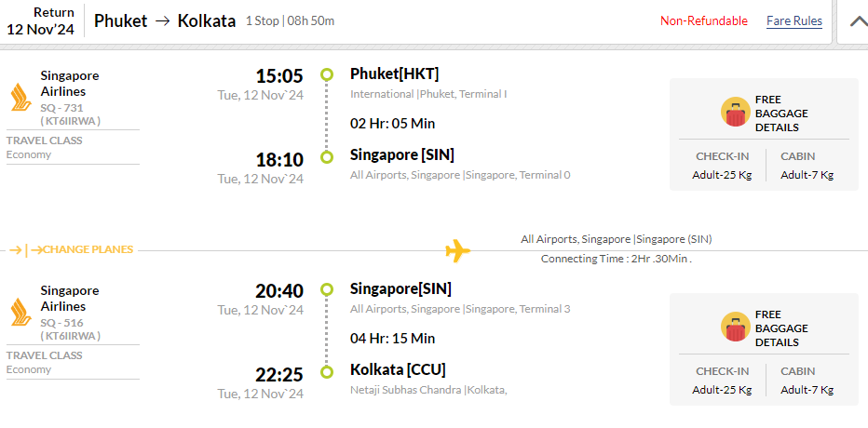Collapse the flight details with the chevron
868x428 pixels.
coord(859,21)
